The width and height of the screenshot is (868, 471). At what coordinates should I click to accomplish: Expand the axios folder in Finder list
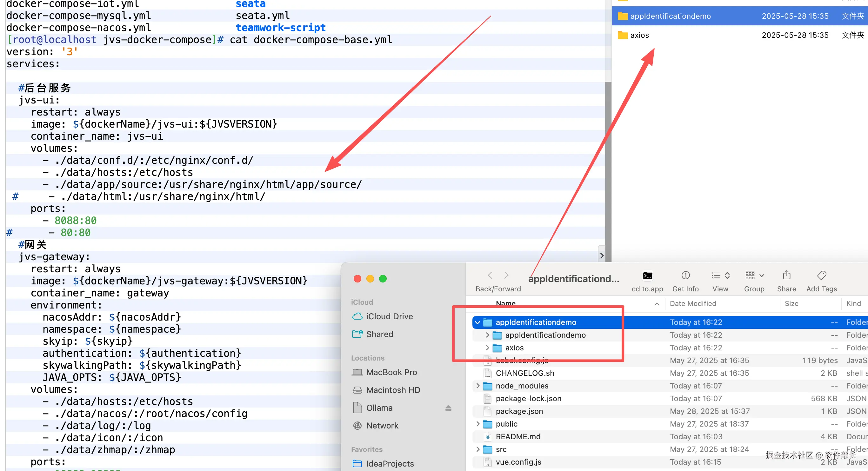click(x=487, y=347)
